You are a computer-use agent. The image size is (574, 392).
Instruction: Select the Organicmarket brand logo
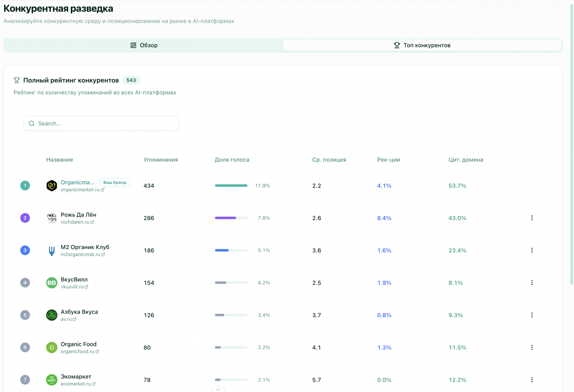click(52, 186)
